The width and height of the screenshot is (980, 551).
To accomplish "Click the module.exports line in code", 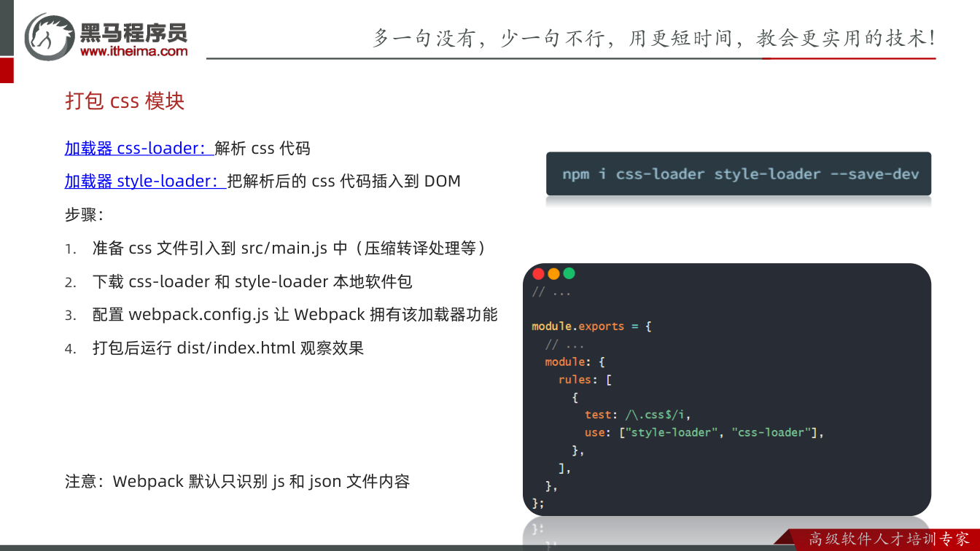I will [591, 327].
